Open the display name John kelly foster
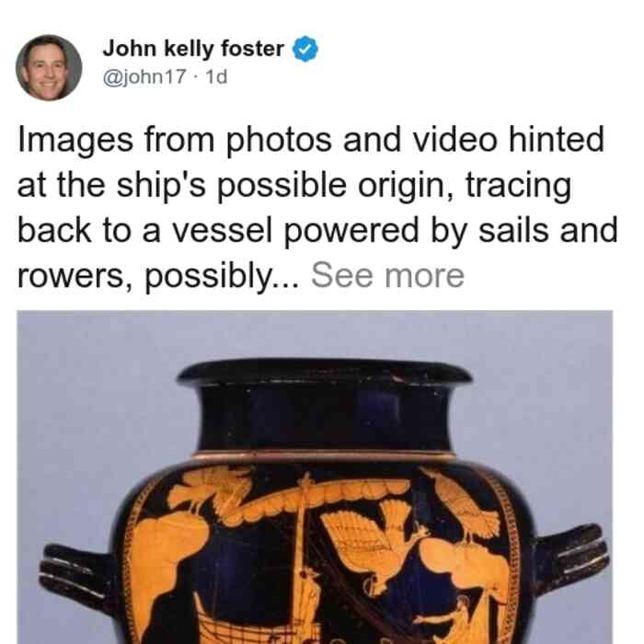 click(193, 49)
